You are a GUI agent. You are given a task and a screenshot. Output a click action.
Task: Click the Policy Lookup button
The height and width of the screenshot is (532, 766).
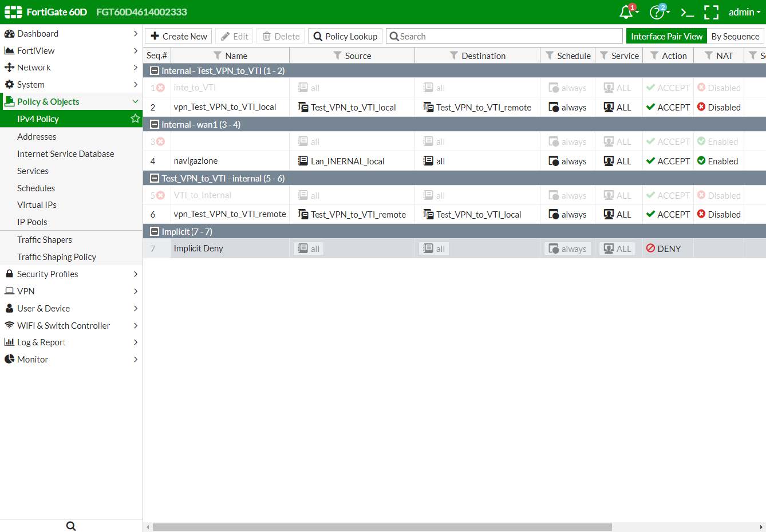click(x=345, y=36)
